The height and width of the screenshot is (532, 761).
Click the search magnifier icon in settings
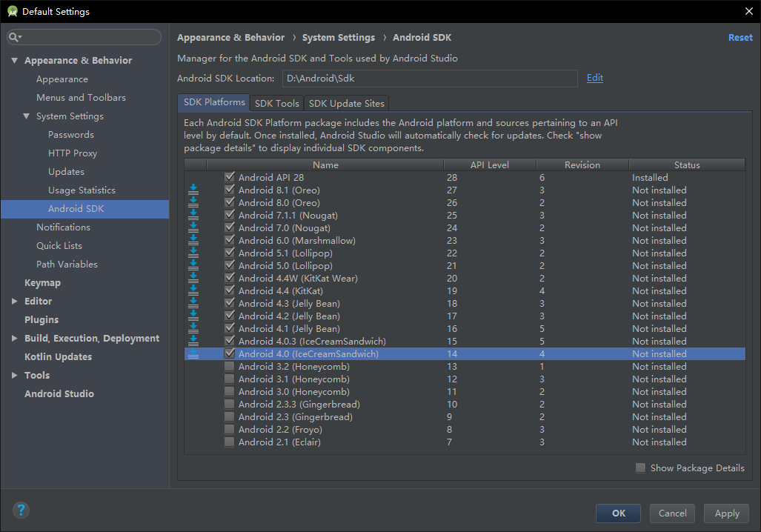point(13,37)
